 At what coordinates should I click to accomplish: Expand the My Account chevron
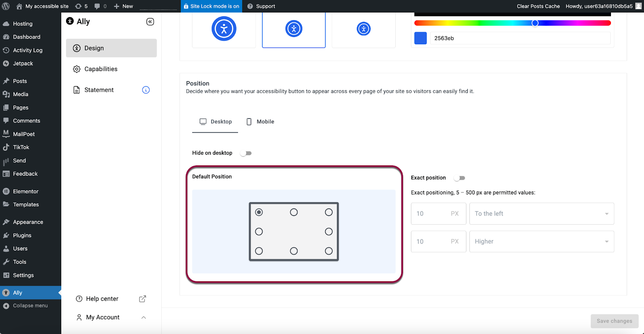coord(144,318)
